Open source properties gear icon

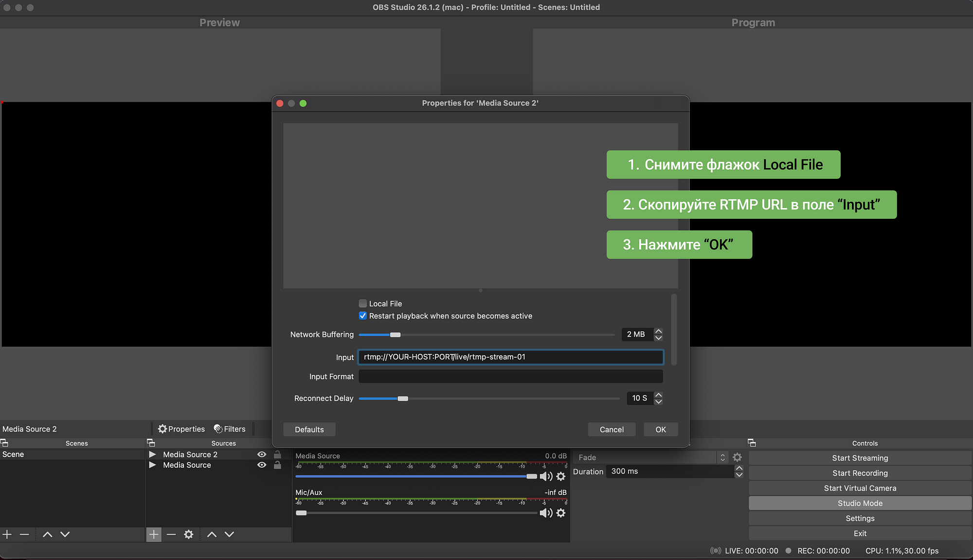click(189, 534)
